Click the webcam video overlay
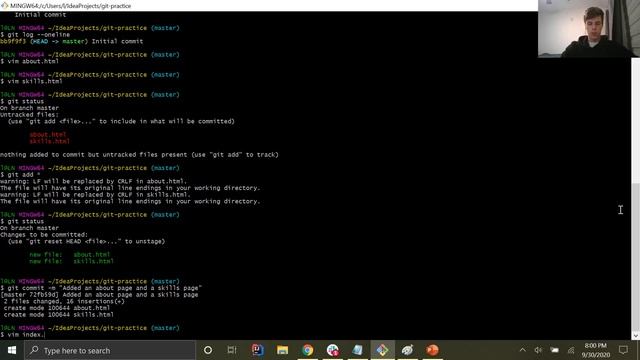The image size is (640, 360). pos(589,29)
